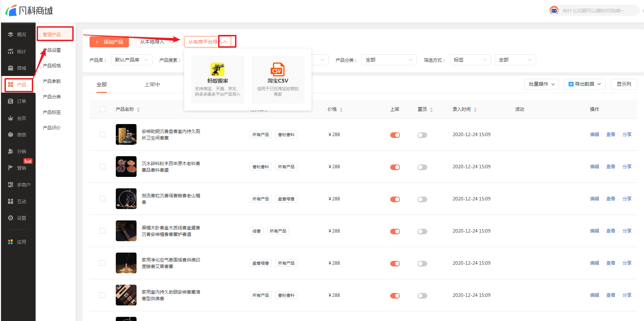The width and height of the screenshot is (644, 321).
Task: Click 编辑 for 家用室内持久助眠 product
Action: 595,295
